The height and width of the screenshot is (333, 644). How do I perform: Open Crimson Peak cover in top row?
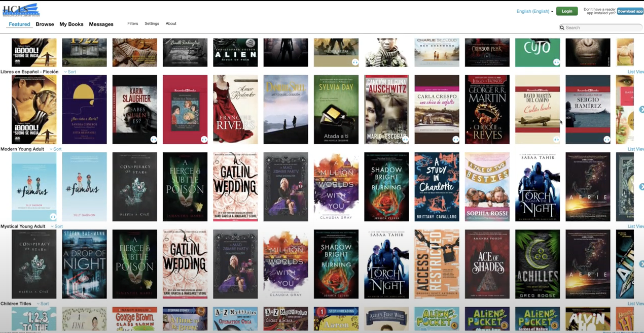click(487, 52)
